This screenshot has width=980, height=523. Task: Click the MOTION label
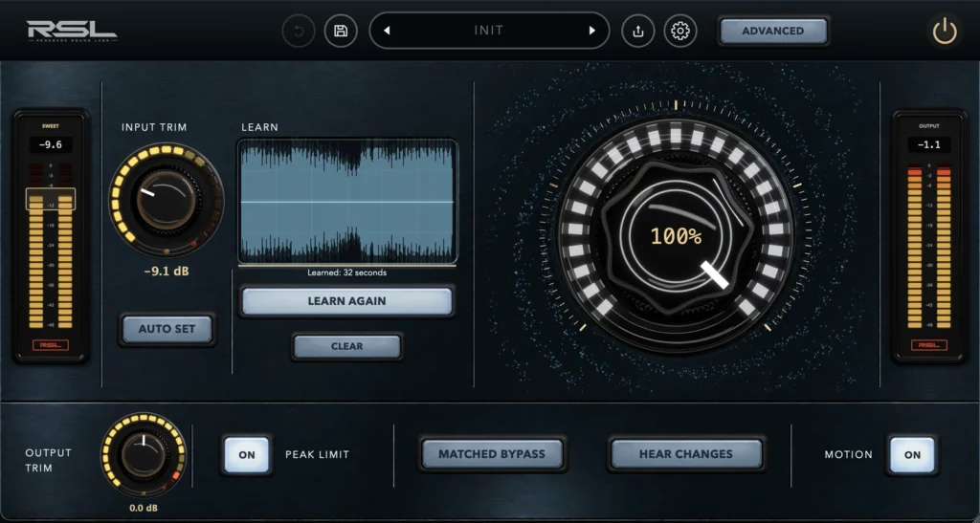(849, 454)
